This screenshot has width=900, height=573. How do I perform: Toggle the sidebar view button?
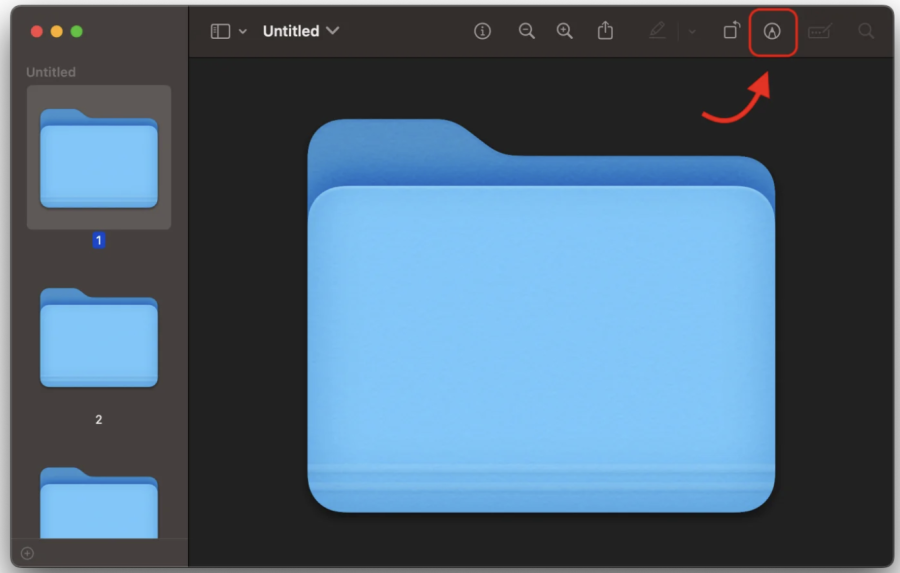(220, 32)
